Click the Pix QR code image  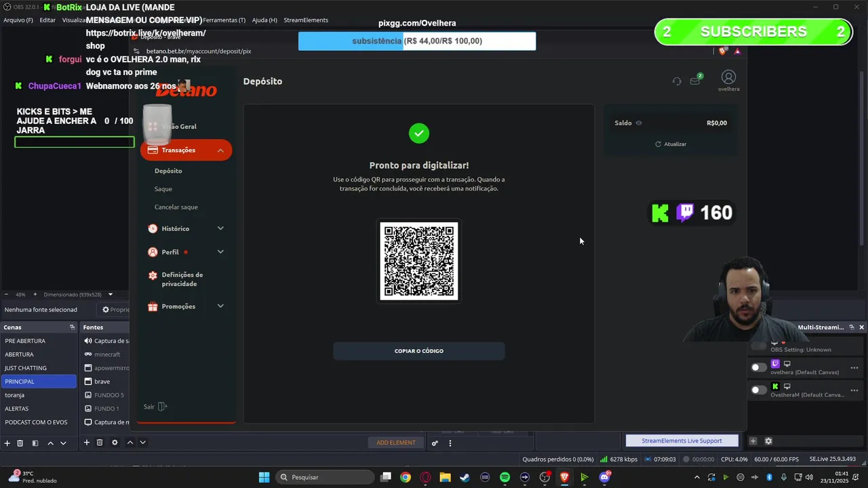(419, 261)
